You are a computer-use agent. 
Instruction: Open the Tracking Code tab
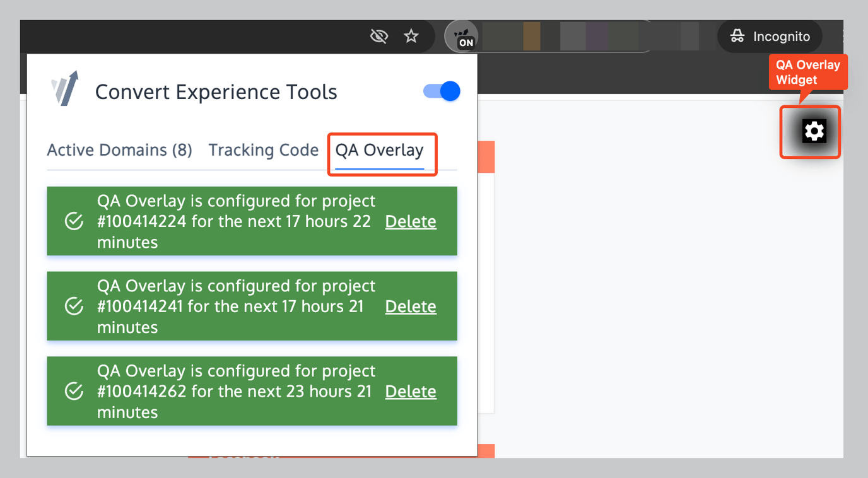(x=263, y=150)
